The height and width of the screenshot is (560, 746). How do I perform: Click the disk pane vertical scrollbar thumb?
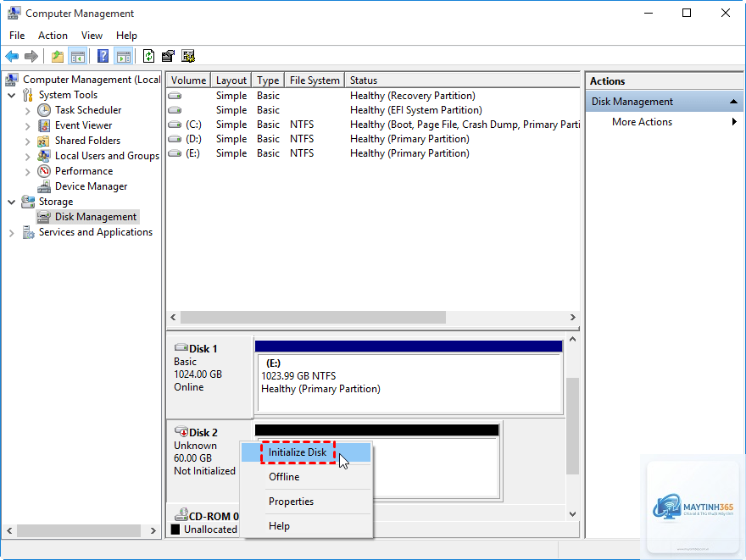(573, 426)
